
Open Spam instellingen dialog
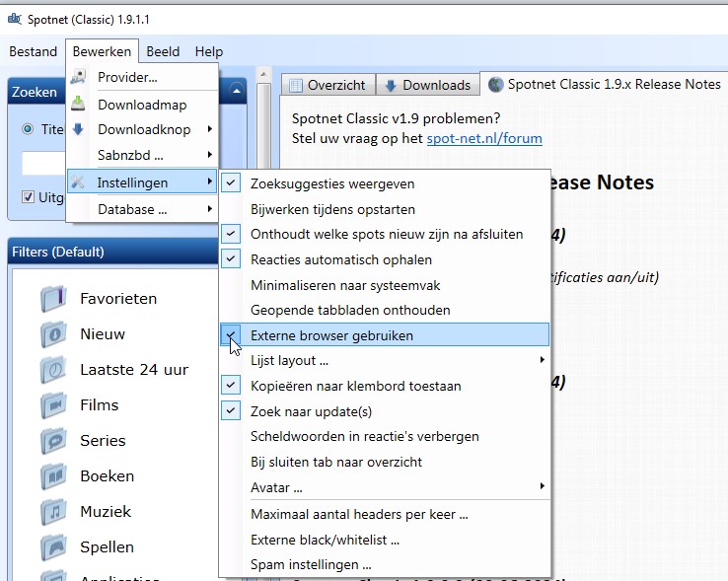[384, 565]
